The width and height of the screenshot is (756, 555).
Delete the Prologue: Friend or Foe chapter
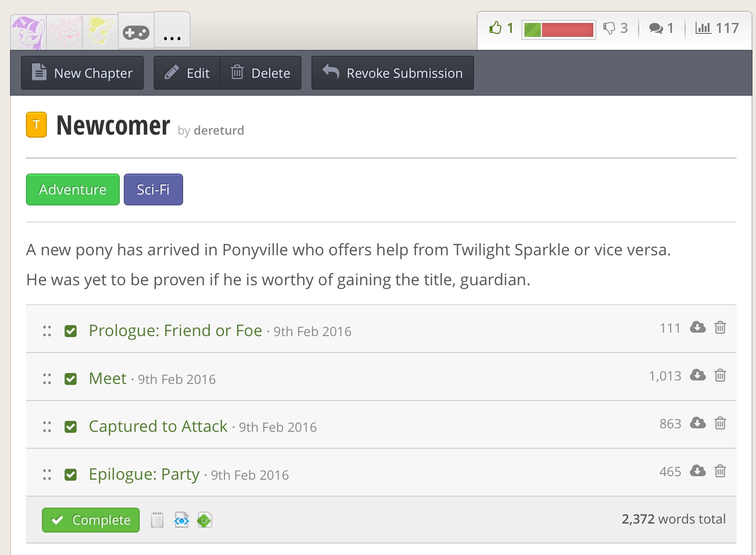[720, 327]
